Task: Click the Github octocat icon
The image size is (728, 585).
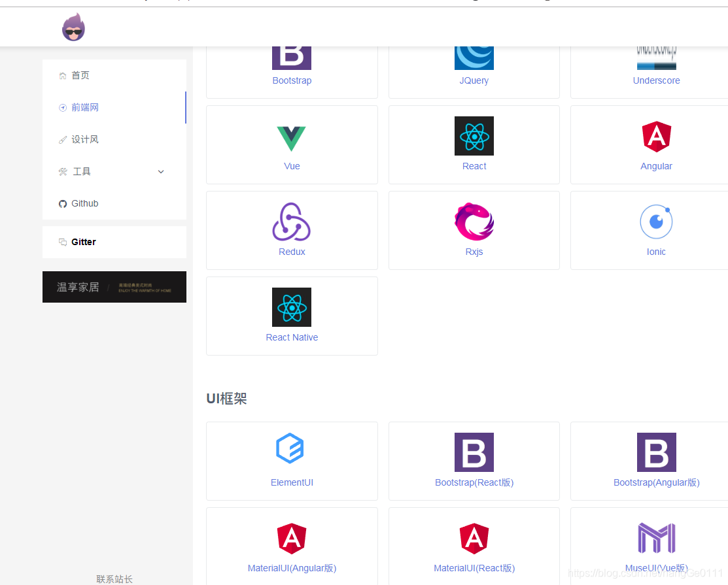Action: pyautogui.click(x=63, y=204)
